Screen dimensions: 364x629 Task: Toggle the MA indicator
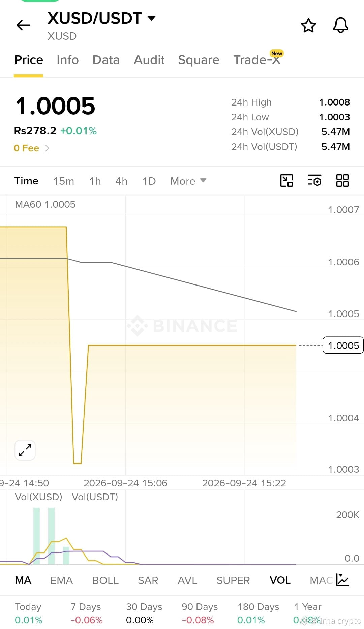coord(23,580)
